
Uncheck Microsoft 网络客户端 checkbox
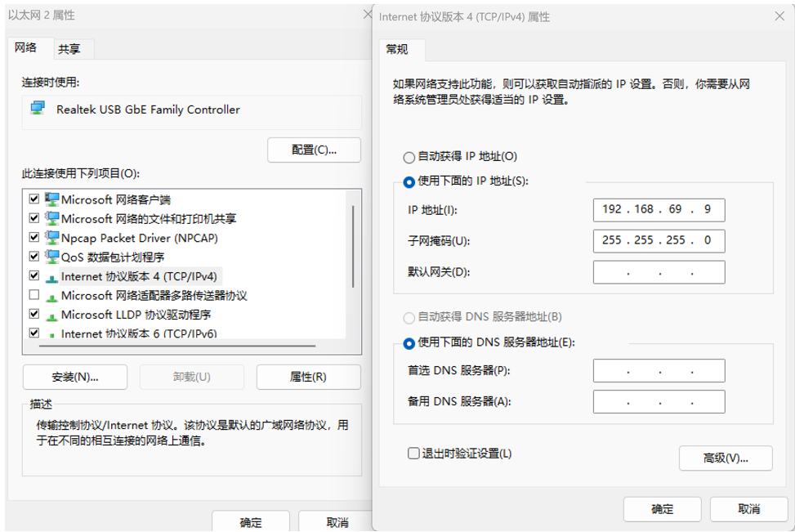tap(34, 199)
